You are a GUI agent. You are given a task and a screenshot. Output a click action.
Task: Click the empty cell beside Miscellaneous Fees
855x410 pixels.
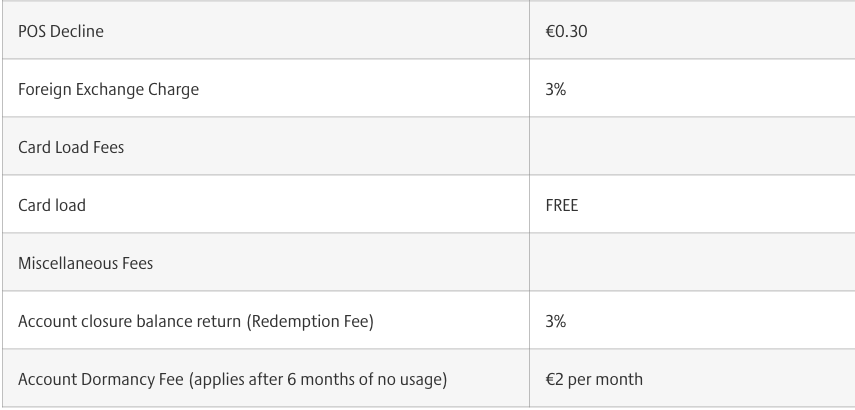pos(692,262)
